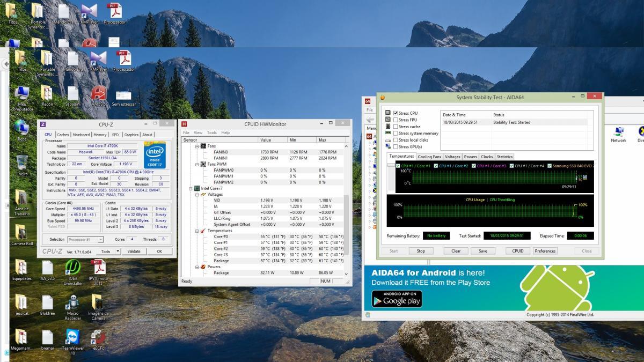Open the SPD tab in CPU-Z
Screen dimensions: 644x362
115,135
